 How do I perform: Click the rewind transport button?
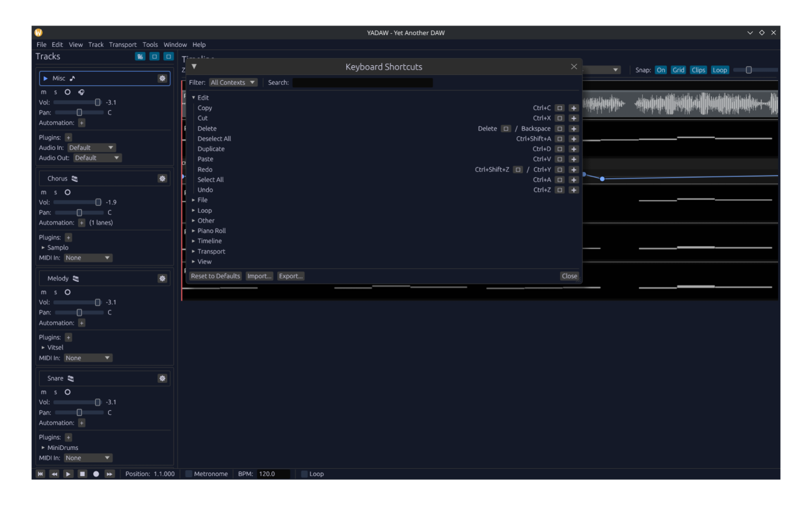(x=54, y=474)
